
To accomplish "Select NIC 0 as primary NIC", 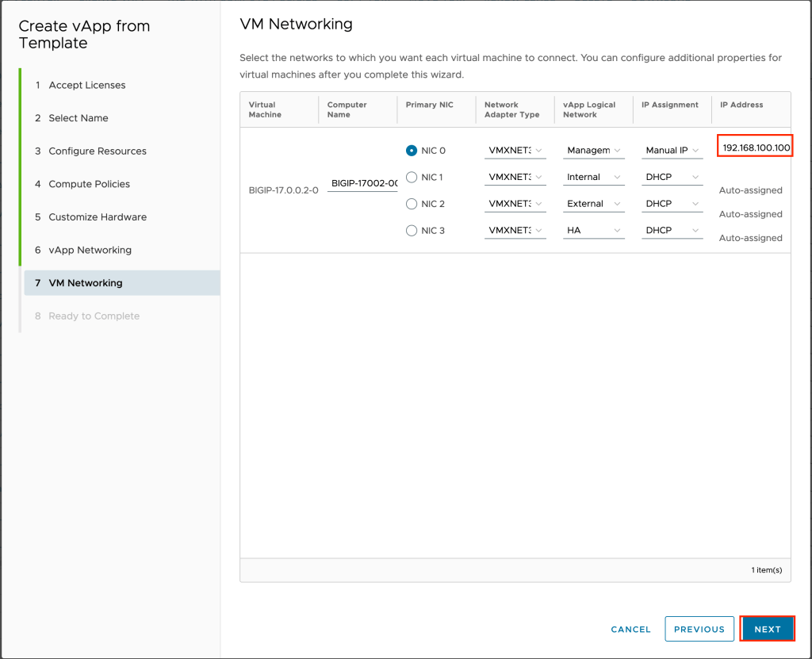I will 411,151.
